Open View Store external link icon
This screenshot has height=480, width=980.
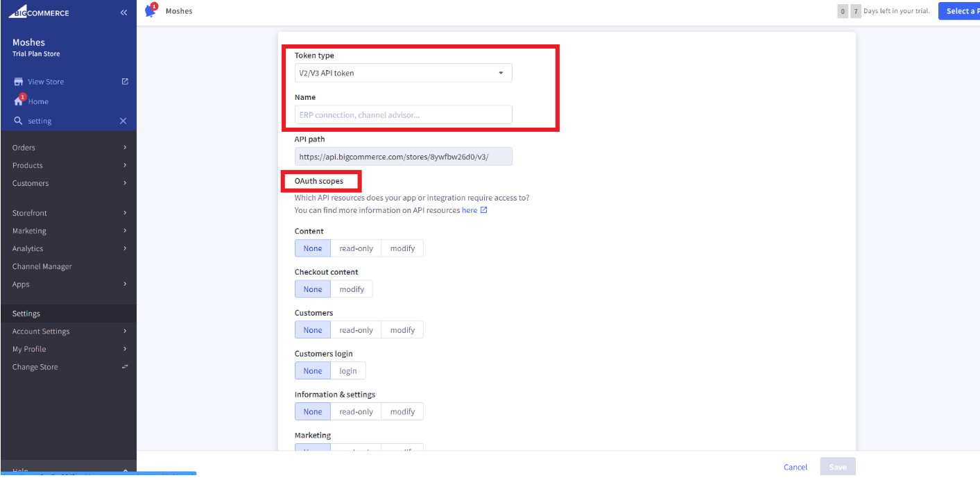(125, 81)
